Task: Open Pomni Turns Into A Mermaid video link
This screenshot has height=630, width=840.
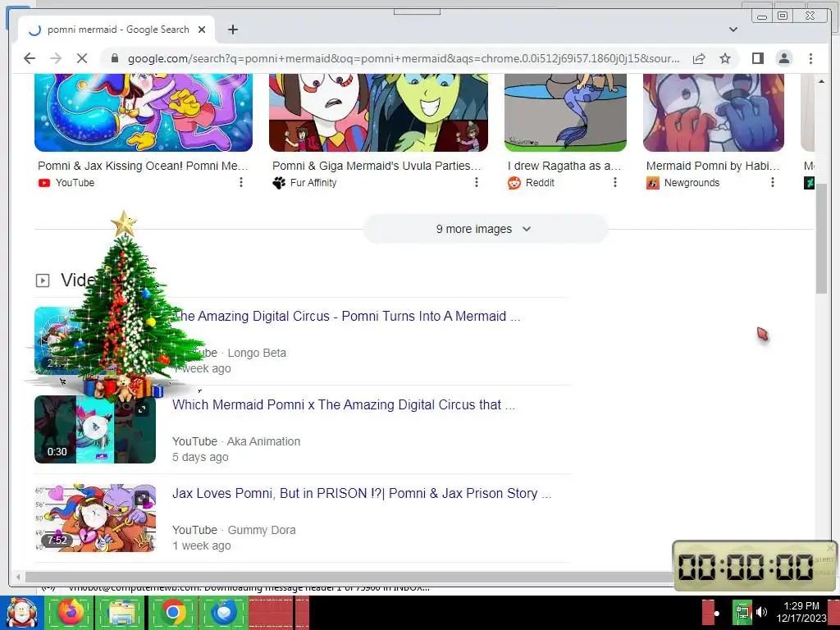Action: [x=346, y=316]
